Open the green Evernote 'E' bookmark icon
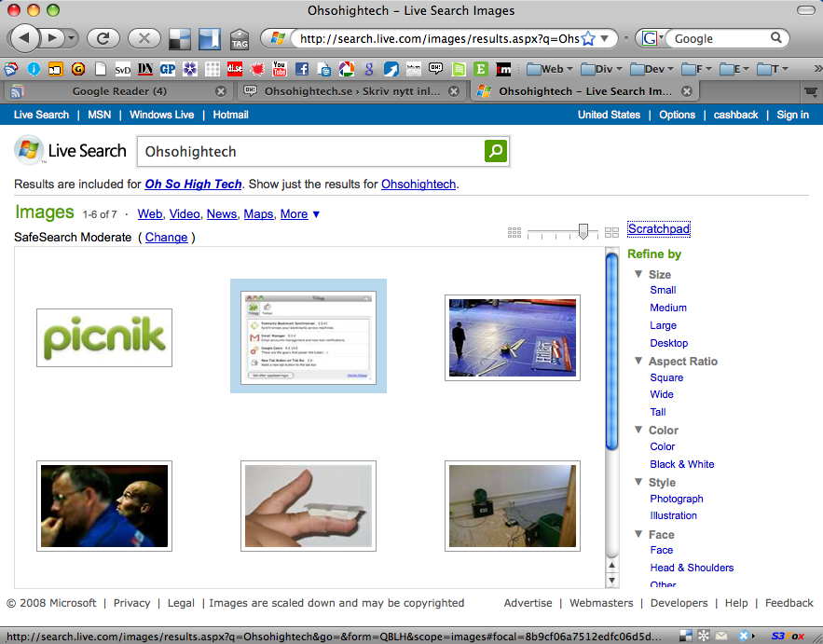The width and height of the screenshot is (823, 644). [x=481, y=69]
